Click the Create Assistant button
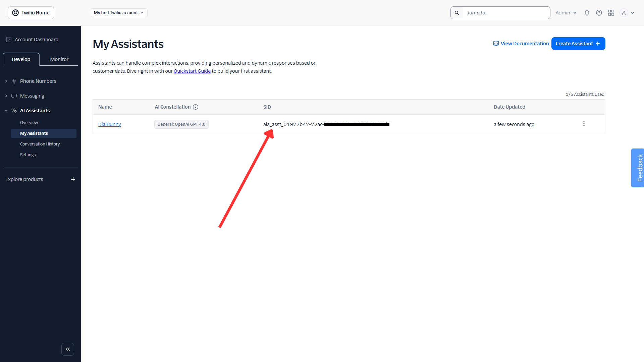This screenshot has width=644, height=362. (x=578, y=44)
